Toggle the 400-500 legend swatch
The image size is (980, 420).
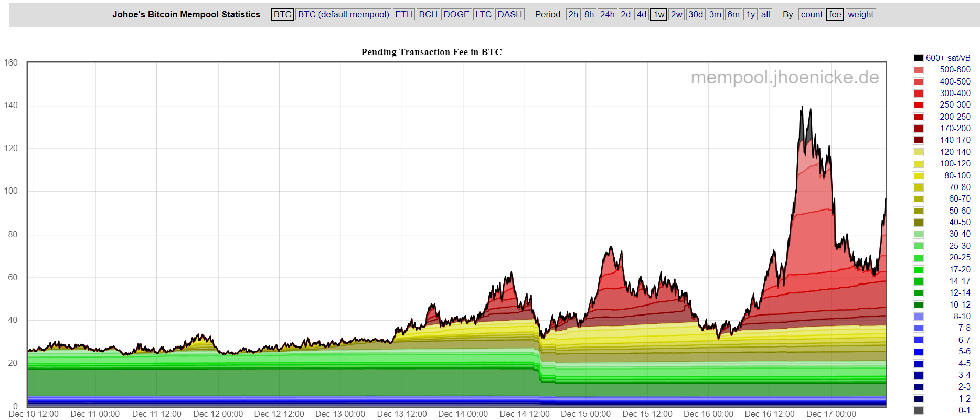tap(918, 81)
